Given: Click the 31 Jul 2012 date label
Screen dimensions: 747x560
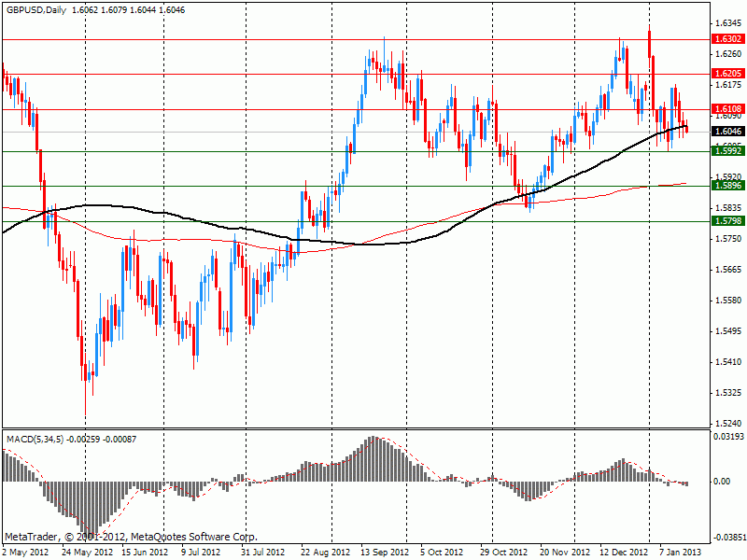Looking at the screenshot, I should coord(261,552).
